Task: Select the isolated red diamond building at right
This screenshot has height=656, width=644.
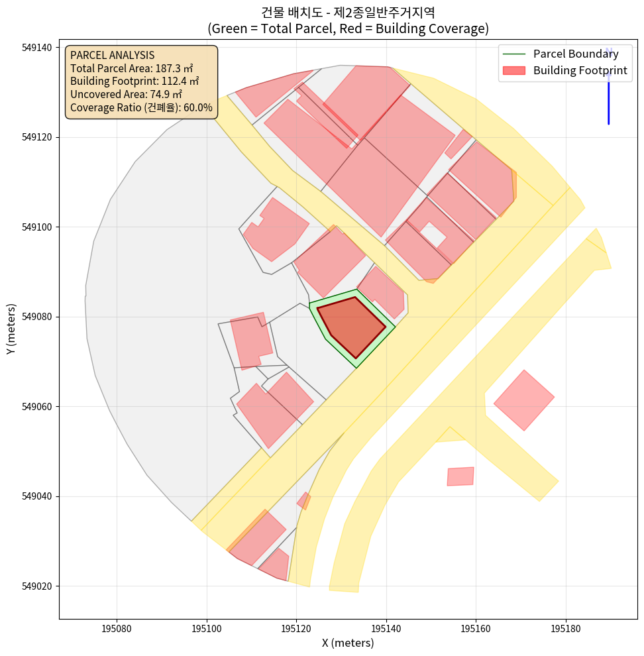Action: 524,400
